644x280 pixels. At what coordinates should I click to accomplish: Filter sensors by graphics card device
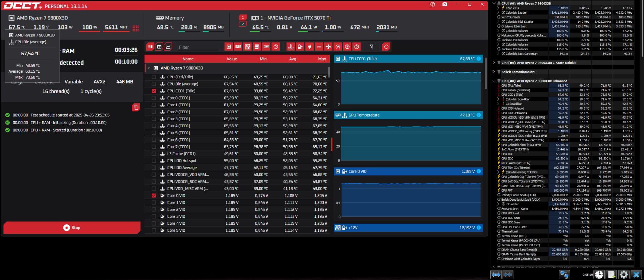tap(238, 47)
